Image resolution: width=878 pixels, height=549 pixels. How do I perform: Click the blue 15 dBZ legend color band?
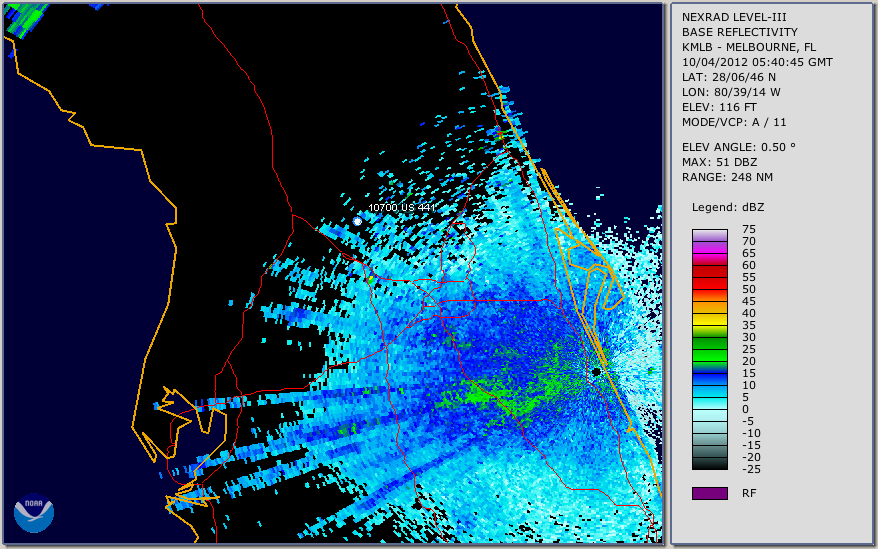(709, 379)
